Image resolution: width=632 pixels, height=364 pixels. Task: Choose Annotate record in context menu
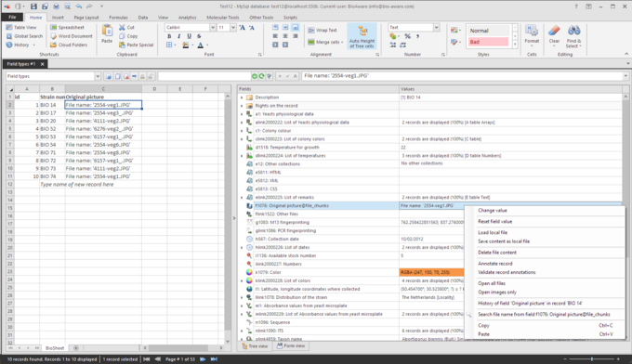coord(495,264)
